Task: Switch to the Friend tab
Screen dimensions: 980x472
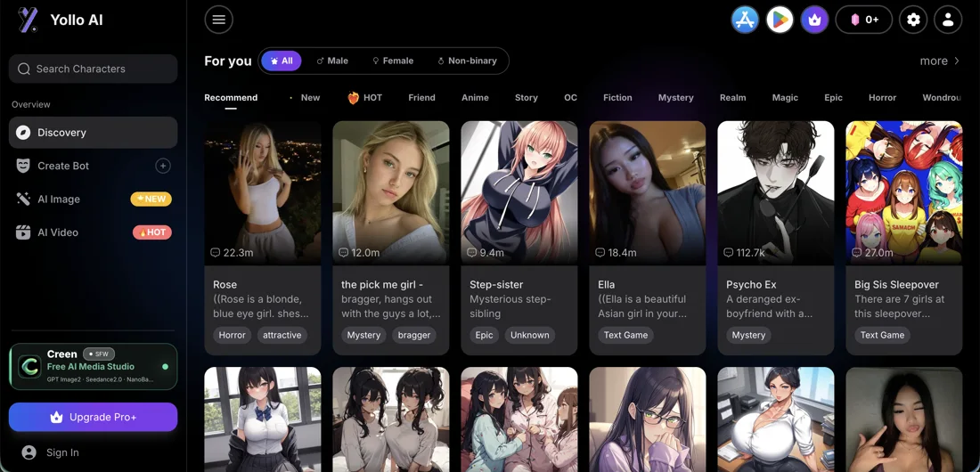Action: (x=422, y=98)
